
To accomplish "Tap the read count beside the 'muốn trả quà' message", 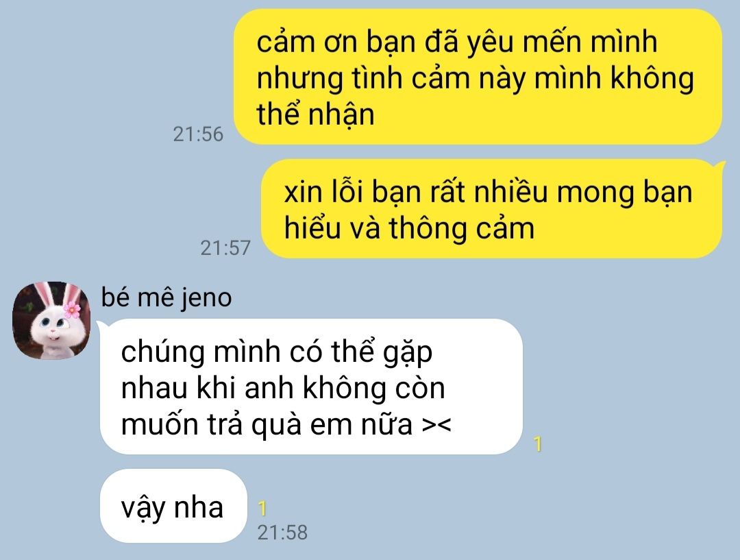I will coord(538,444).
